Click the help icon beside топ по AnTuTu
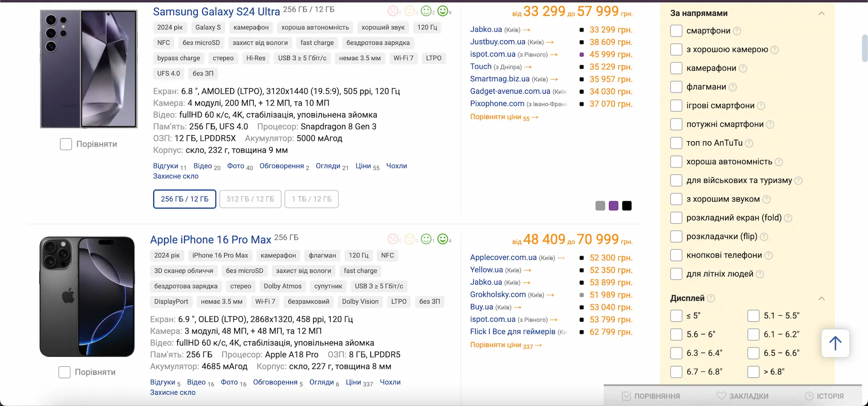This screenshot has height=406, width=868. tap(749, 143)
